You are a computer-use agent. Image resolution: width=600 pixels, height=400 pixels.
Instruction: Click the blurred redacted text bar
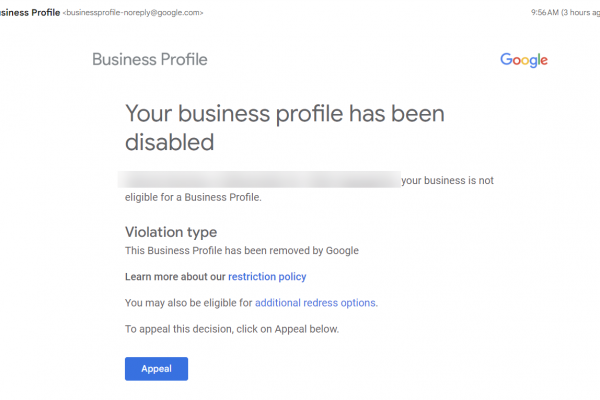pos(258,181)
